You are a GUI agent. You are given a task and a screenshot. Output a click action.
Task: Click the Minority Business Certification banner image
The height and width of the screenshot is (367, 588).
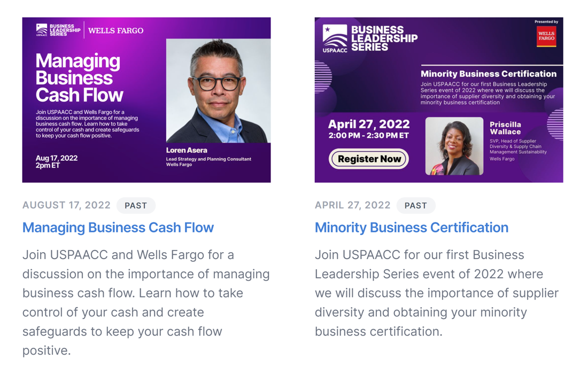(439, 100)
